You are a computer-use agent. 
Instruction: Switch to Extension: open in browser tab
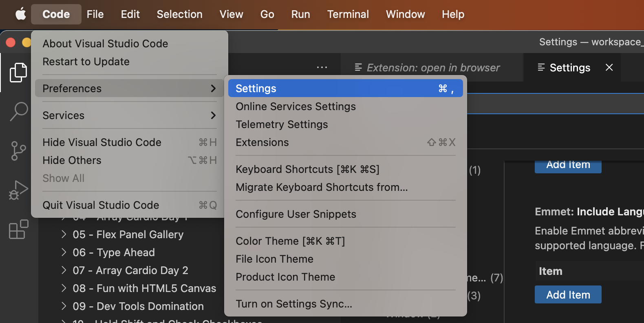(433, 68)
